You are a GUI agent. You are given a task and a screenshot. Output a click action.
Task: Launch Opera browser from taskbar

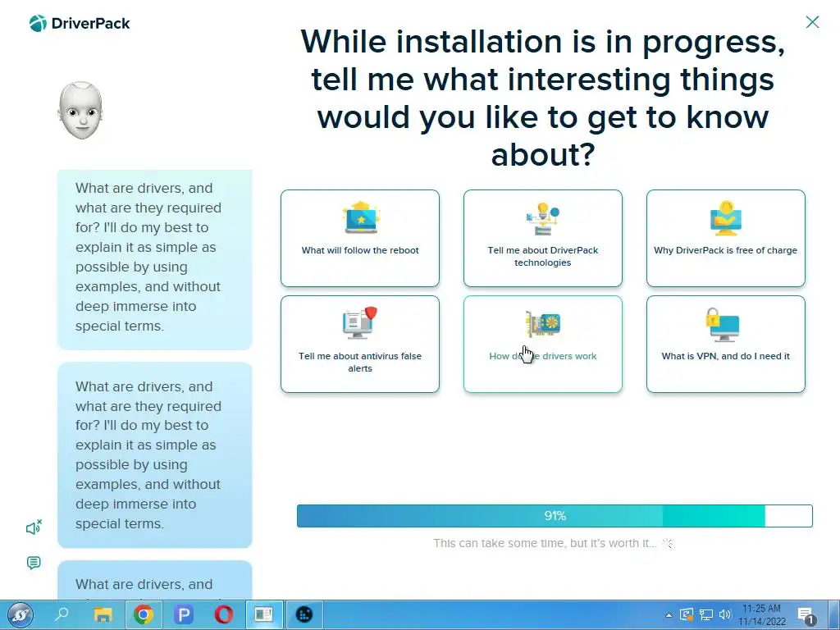[x=223, y=614]
